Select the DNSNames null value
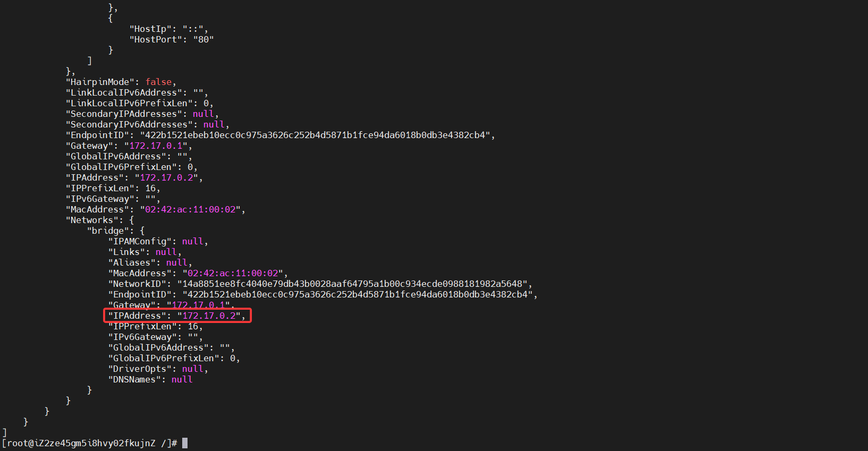The height and width of the screenshot is (451, 868). click(x=182, y=379)
